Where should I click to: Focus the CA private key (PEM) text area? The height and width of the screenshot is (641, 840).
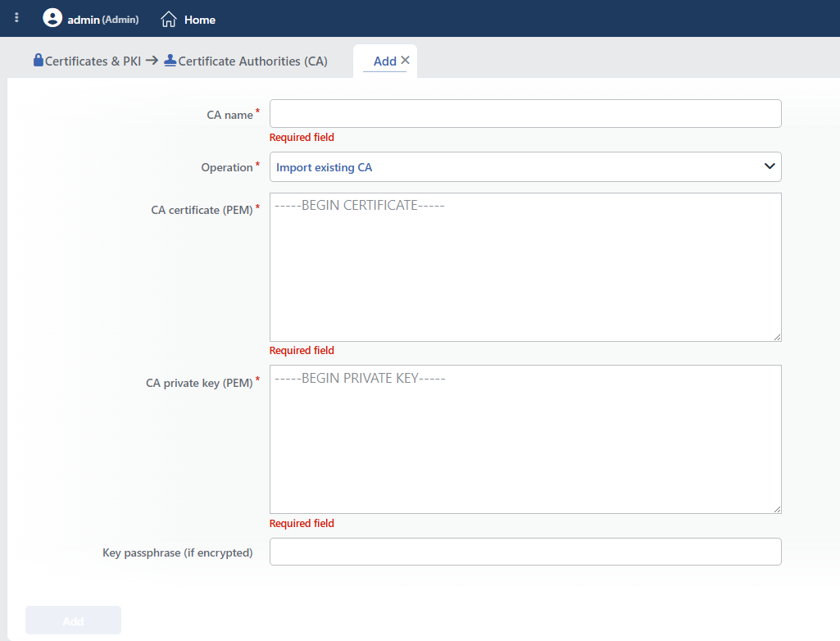[525, 439]
